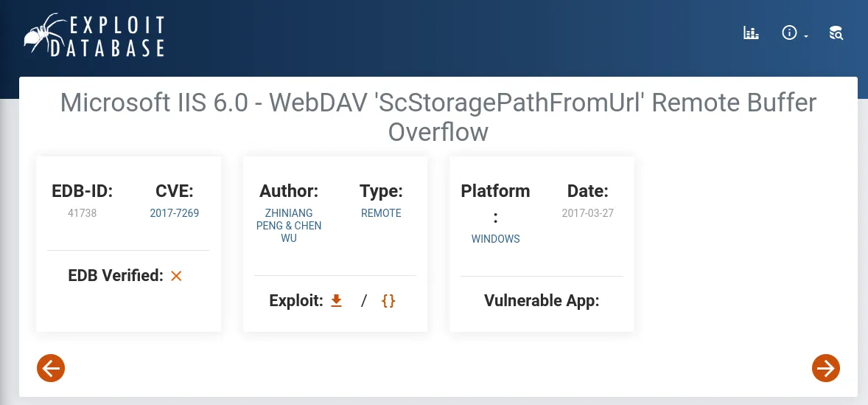Image resolution: width=868 pixels, height=405 pixels.
Task: Open the info circle icon
Action: point(789,32)
